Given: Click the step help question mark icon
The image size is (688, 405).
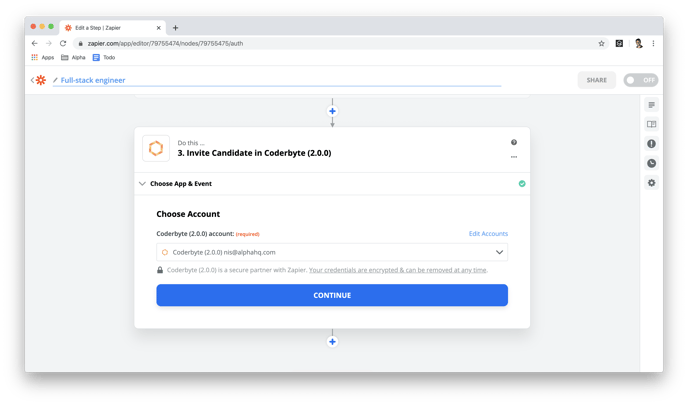Looking at the screenshot, I should (514, 142).
